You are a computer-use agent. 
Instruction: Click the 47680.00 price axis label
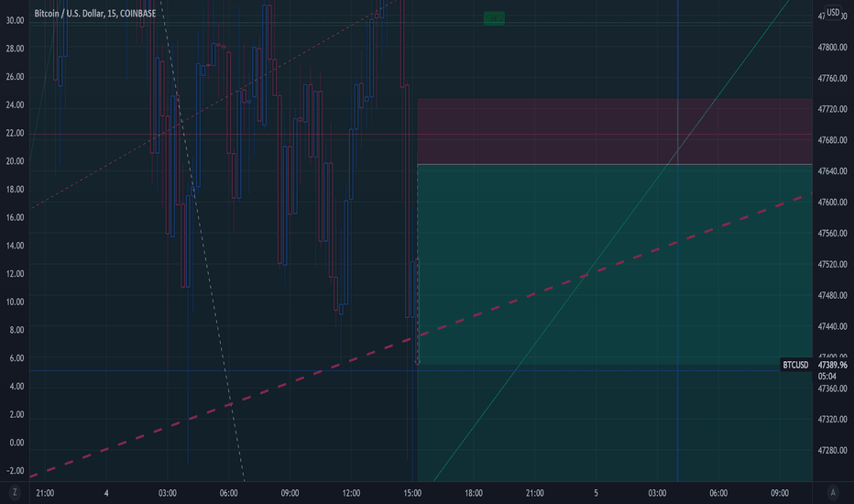pos(832,140)
